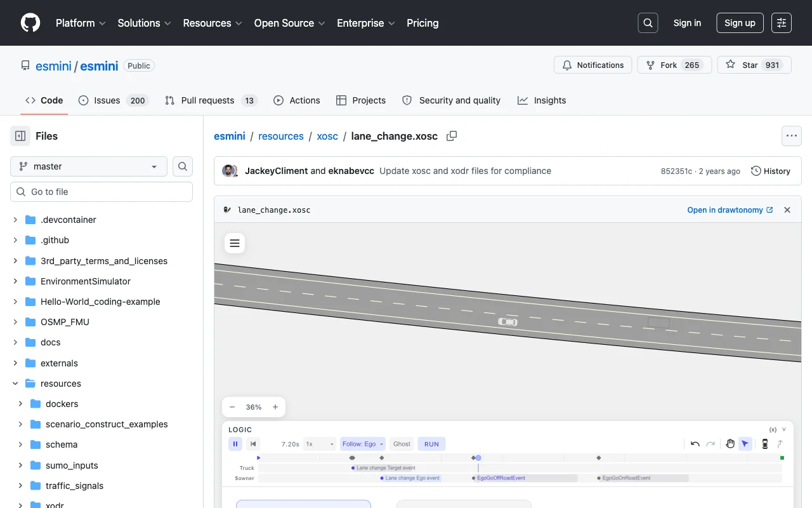Zoom in the road view
812x508 pixels.
pos(275,407)
